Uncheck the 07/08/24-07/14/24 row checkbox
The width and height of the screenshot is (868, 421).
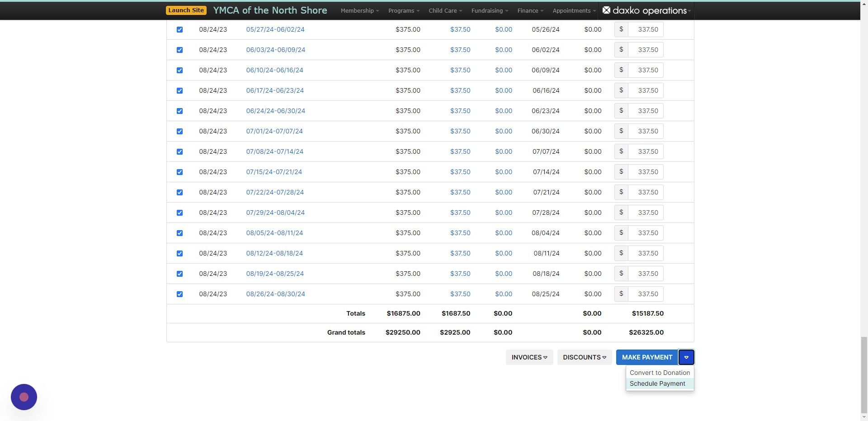tap(179, 151)
